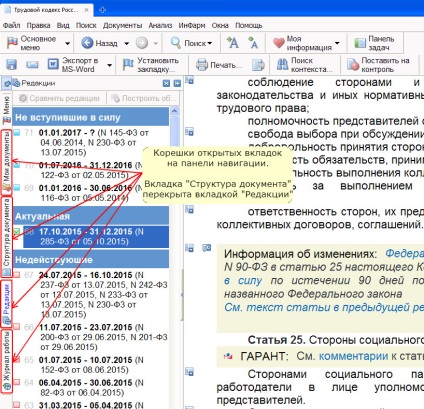Expand Поиск dropdown arrow
This screenshot has height=409, width=424.
pyautogui.click(x=210, y=43)
